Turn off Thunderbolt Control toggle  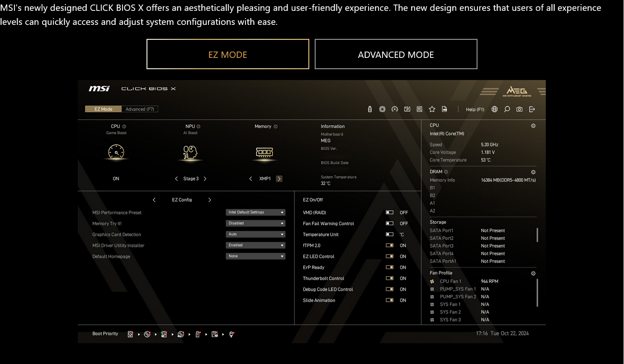[389, 279]
